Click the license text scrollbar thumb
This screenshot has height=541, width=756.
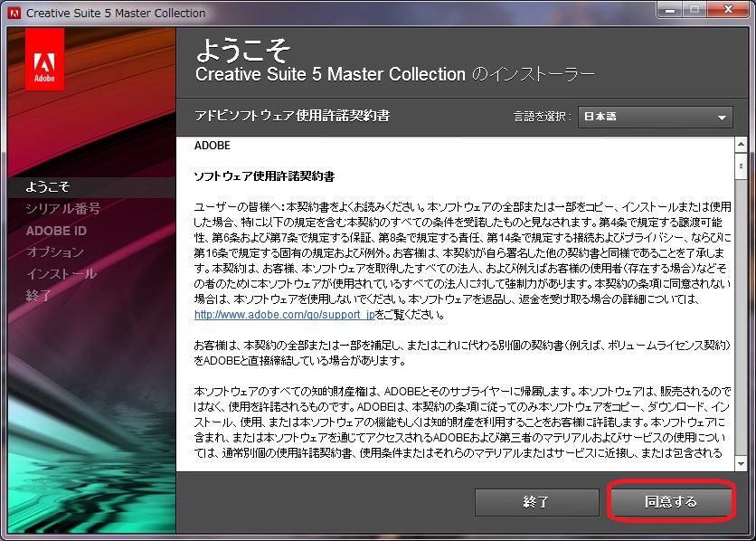741,166
